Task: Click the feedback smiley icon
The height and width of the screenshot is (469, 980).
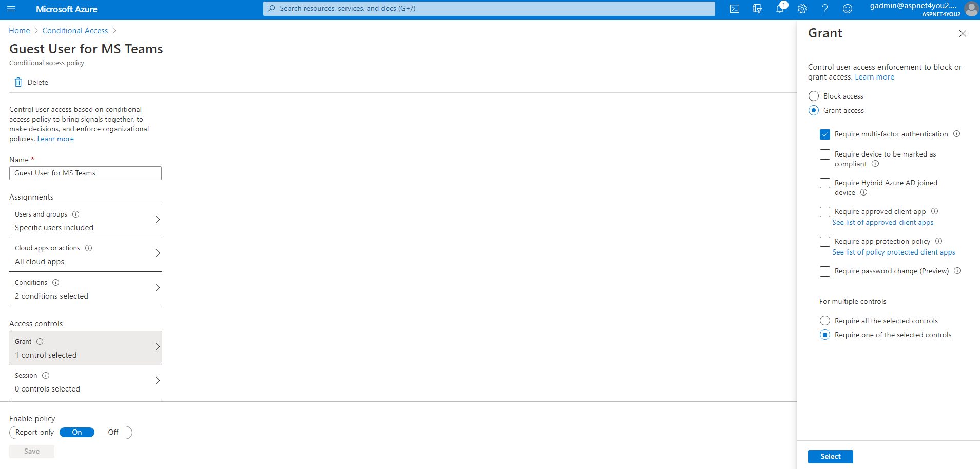Action: (x=848, y=9)
